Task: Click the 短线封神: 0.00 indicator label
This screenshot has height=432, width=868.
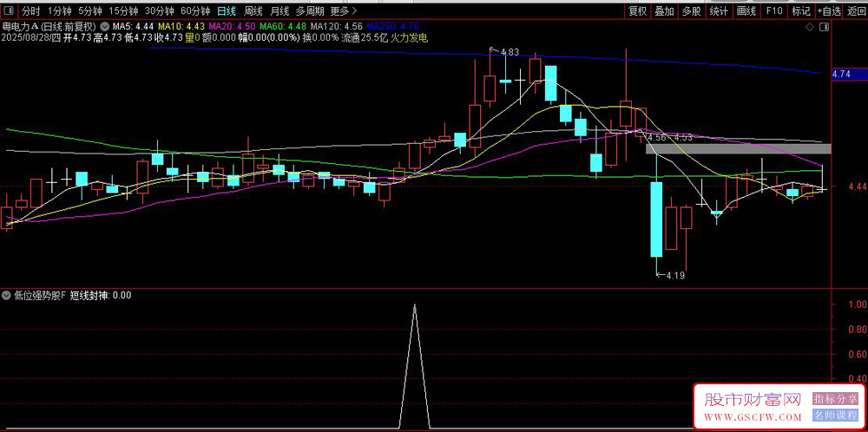Action: coord(100,296)
